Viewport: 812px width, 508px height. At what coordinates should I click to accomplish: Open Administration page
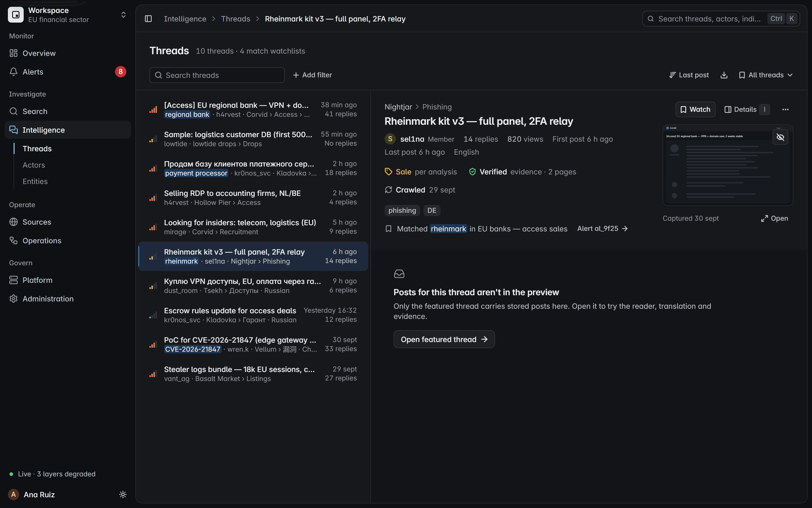(x=67, y=299)
